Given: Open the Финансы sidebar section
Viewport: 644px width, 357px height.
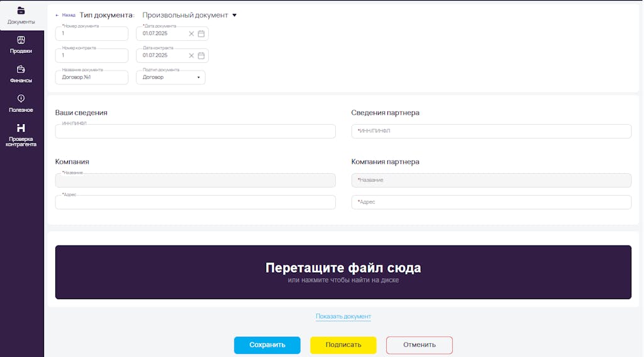Looking at the screenshot, I should tap(21, 74).
